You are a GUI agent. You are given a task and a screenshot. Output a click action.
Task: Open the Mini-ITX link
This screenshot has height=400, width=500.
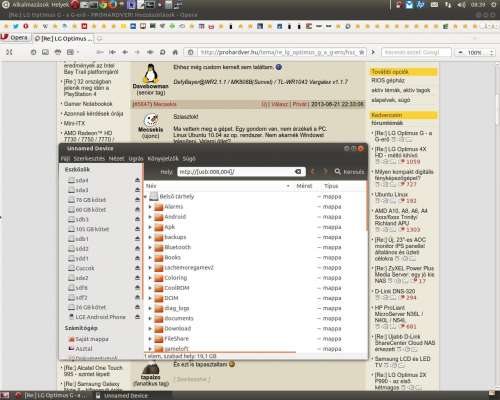click(x=74, y=123)
